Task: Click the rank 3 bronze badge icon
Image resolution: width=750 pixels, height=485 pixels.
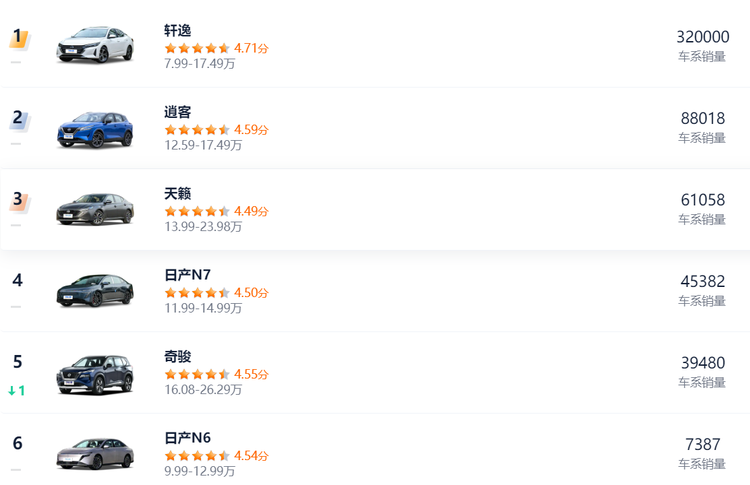Action: coord(18,200)
